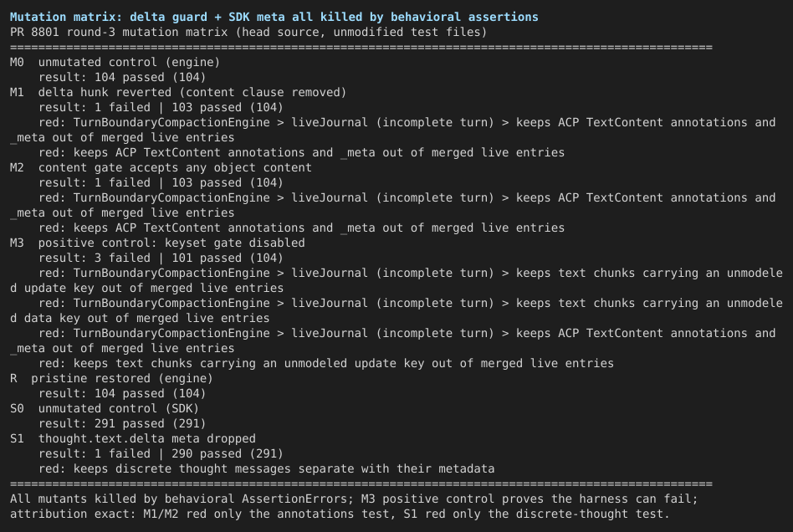793x532 pixels.
Task: Click the blue Mutation matrix title line
Action: (x=274, y=17)
